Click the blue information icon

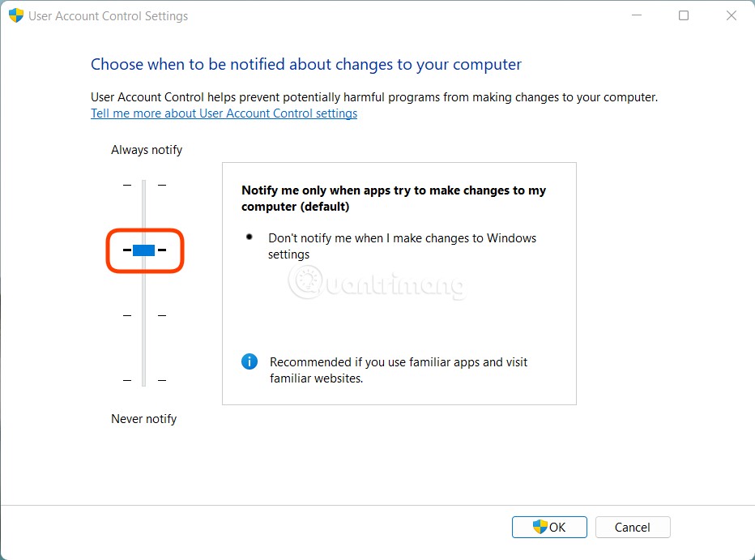tap(250, 361)
